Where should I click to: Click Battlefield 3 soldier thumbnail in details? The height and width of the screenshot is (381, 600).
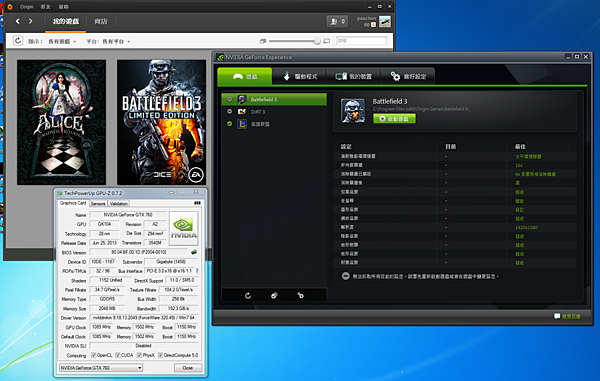[353, 111]
